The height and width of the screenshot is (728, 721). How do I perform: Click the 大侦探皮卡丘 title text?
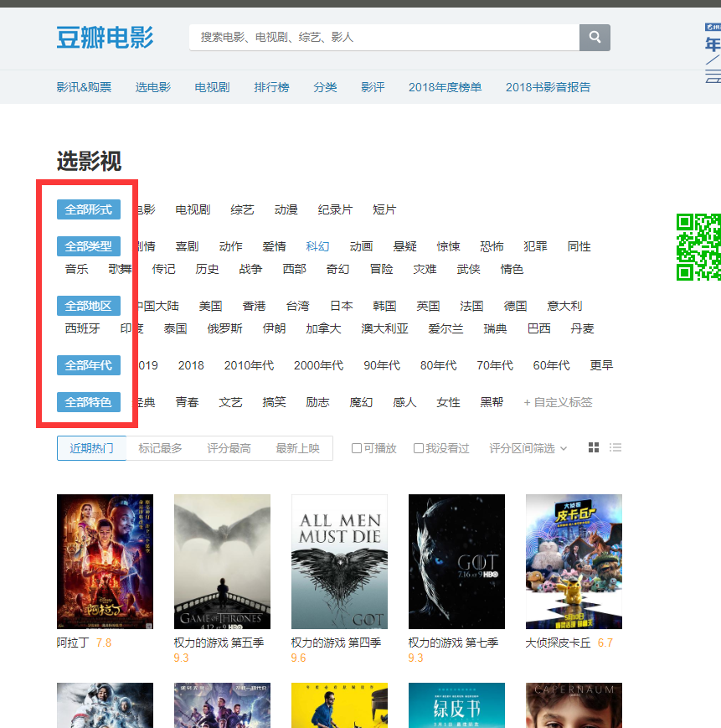point(559,643)
